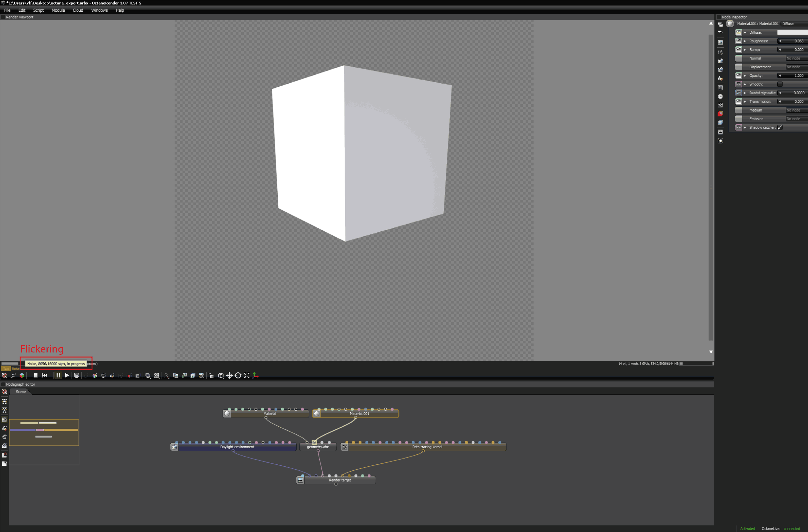Uncheck the Shadow catcher checkbox
The width and height of the screenshot is (808, 532).
[x=780, y=128]
